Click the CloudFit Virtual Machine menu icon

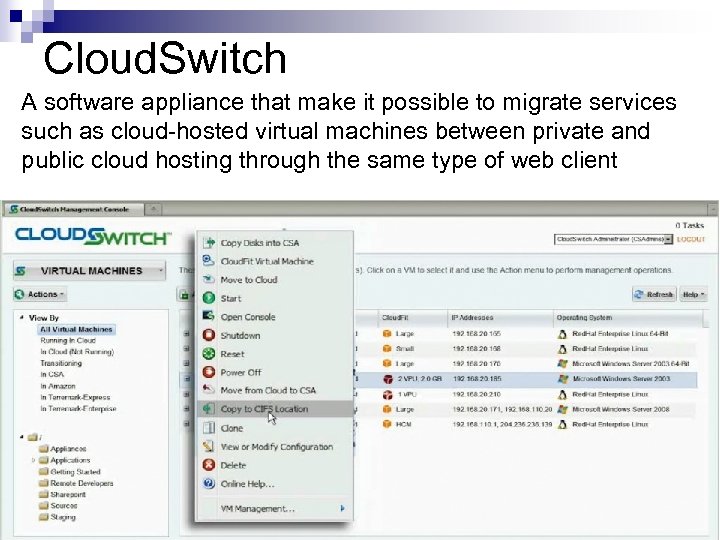click(x=208, y=261)
